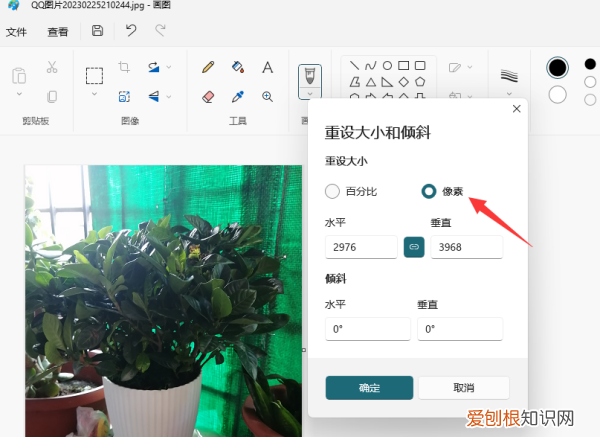
Task: Click the vertical skew field
Action: (460, 329)
